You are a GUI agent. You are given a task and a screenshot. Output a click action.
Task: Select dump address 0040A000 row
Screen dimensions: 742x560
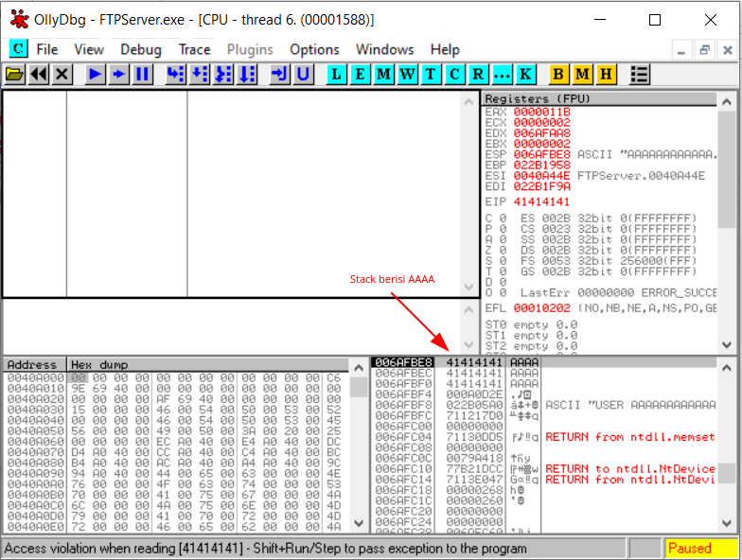pos(176,377)
